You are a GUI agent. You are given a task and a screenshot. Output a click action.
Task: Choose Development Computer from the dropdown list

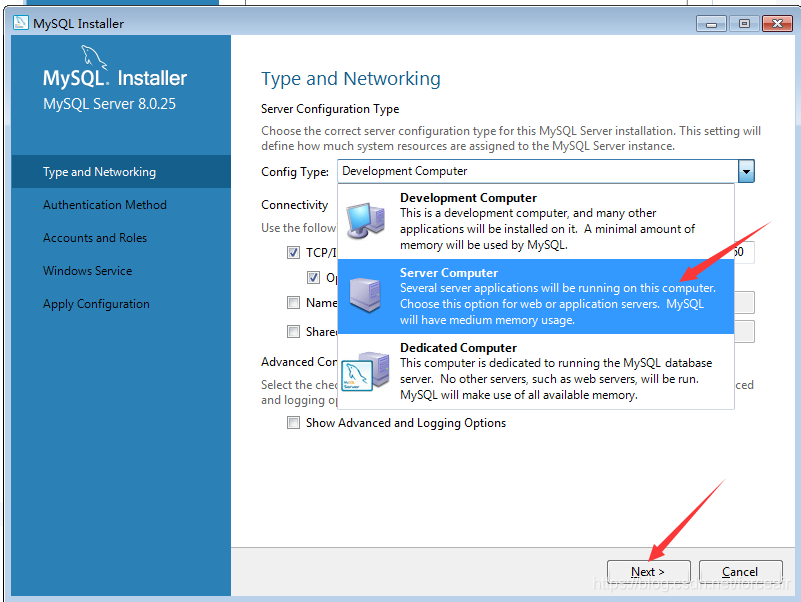[536, 221]
